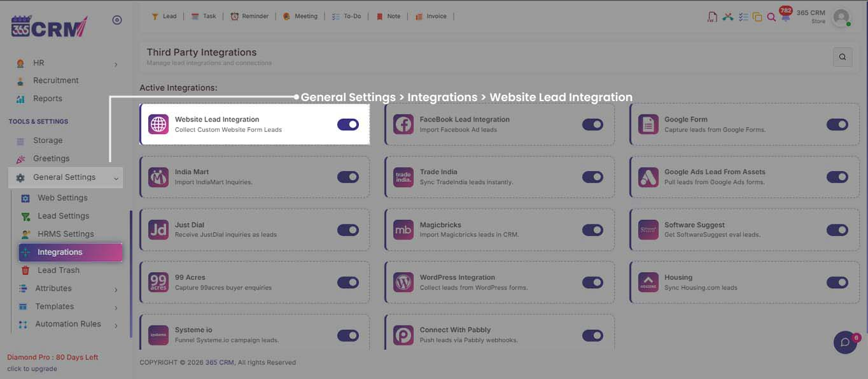Expand the HR menu chevron
Viewport: 868px width, 379px height.
(x=116, y=65)
